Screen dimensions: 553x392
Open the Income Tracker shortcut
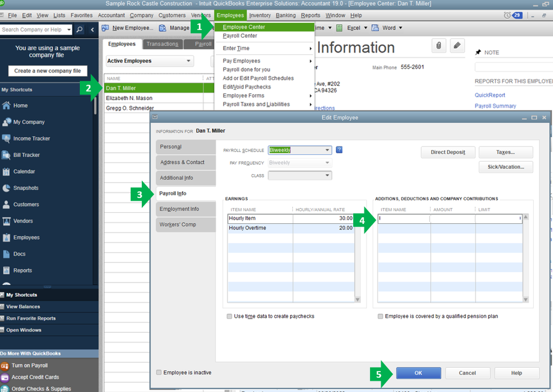click(26, 138)
